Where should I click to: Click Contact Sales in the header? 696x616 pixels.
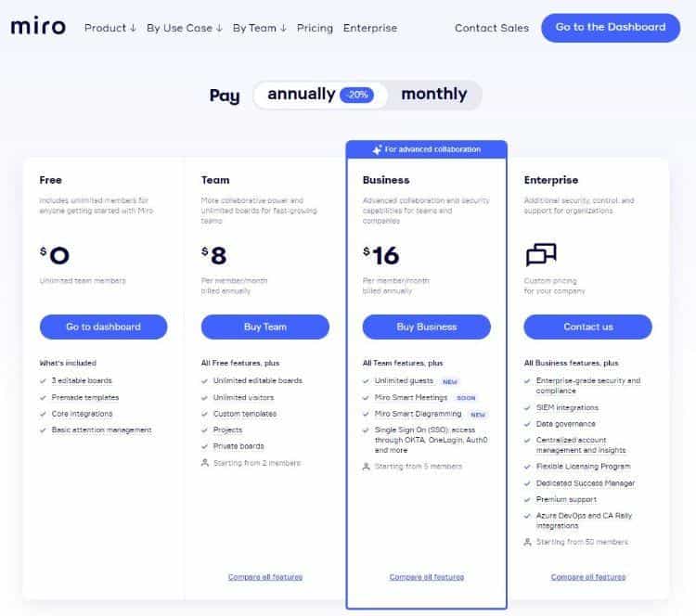tap(491, 28)
